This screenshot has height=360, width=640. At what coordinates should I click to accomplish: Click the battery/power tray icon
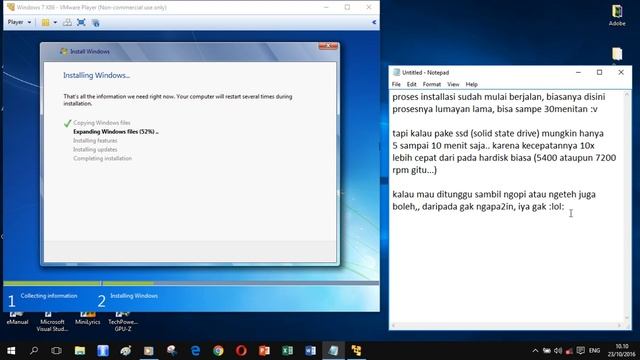click(546, 351)
